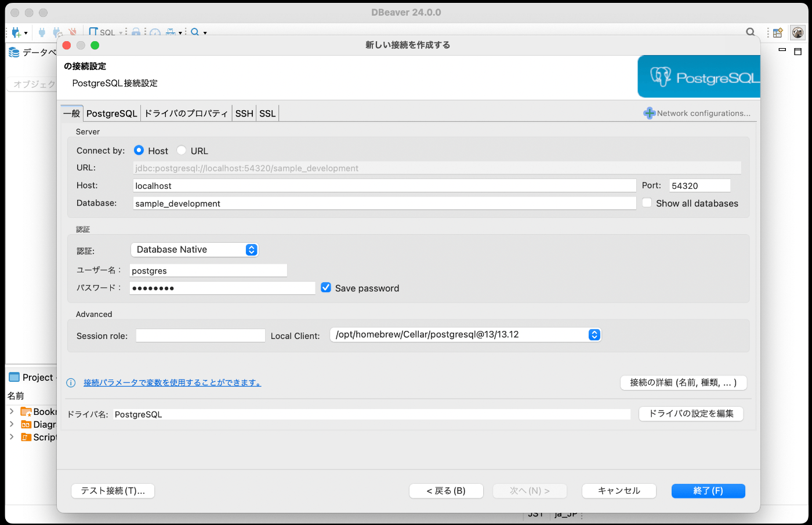Click the red Disconnect plug icon

[x=72, y=32]
